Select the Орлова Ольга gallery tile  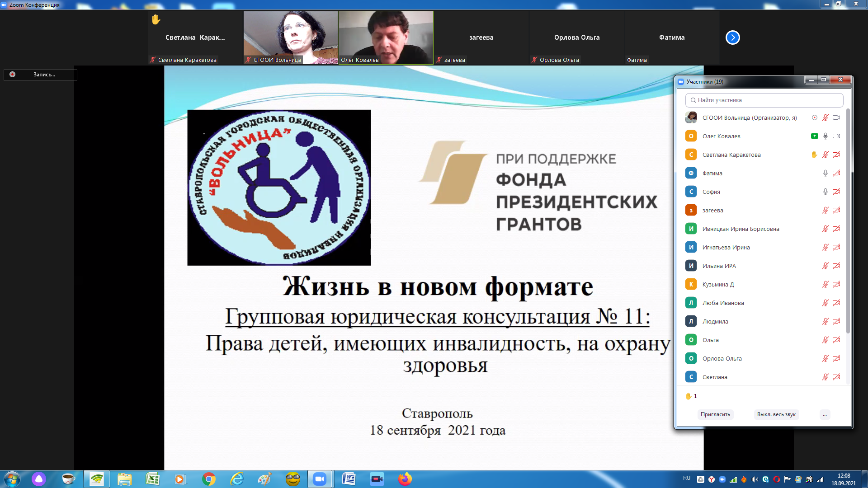tap(576, 38)
